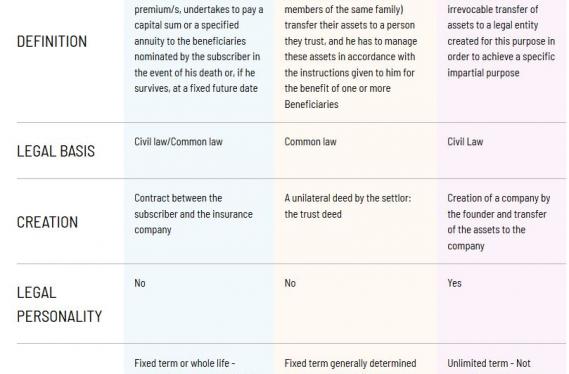Click 'A unilateral deed by the settlor' text
The height and width of the screenshot is (374, 569).
tap(348, 206)
